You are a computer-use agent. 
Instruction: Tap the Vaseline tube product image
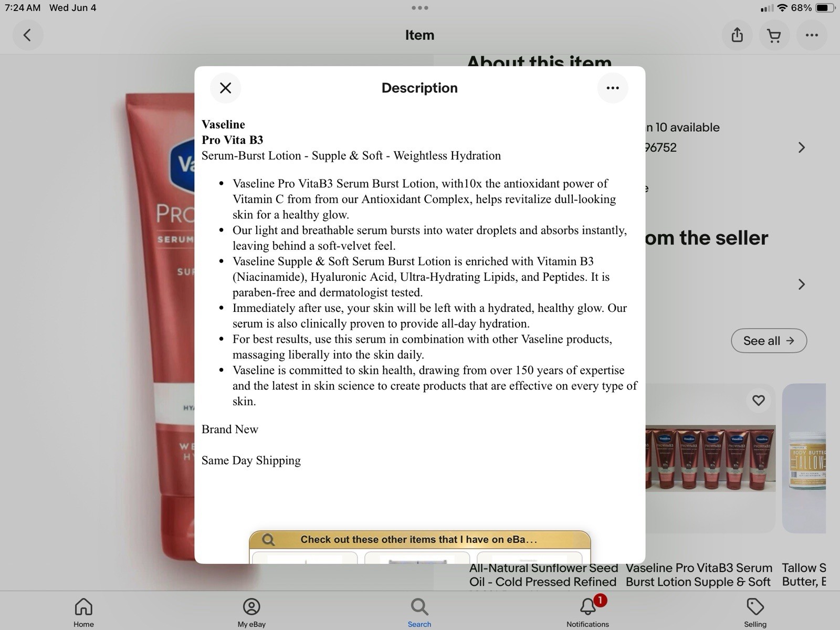(x=160, y=325)
